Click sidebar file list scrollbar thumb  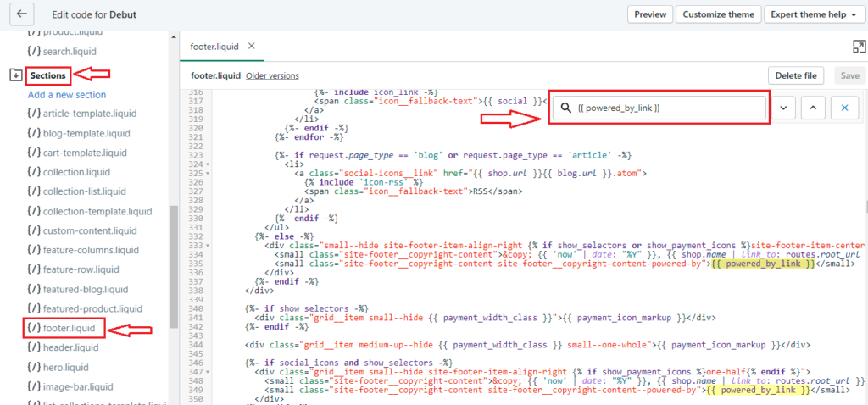point(174,266)
